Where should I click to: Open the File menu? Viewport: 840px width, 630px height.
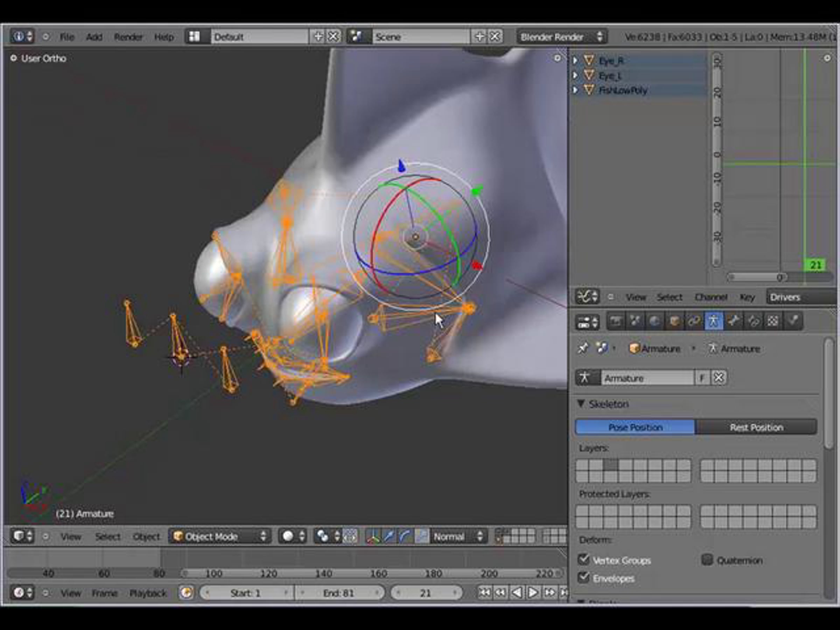(67, 37)
